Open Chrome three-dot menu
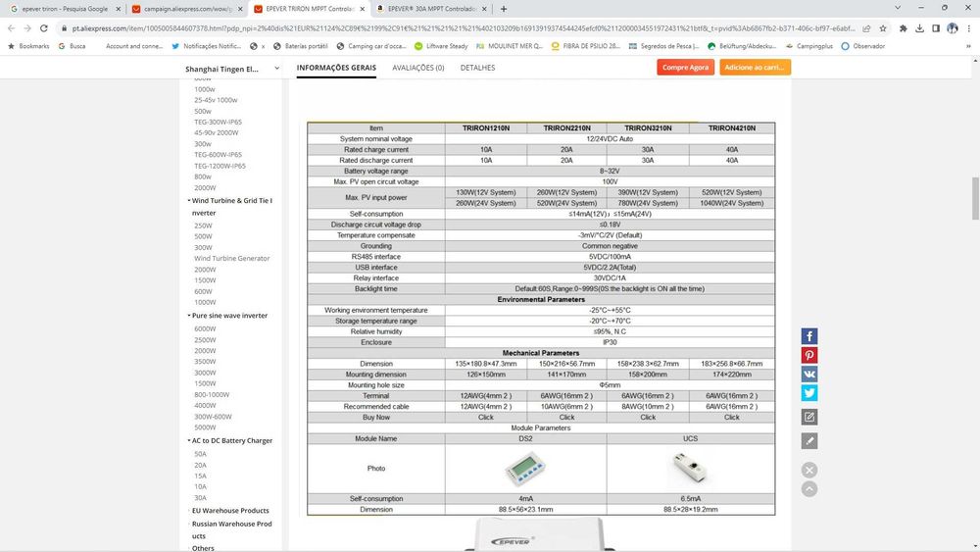Image resolution: width=980 pixels, height=552 pixels. (969, 28)
